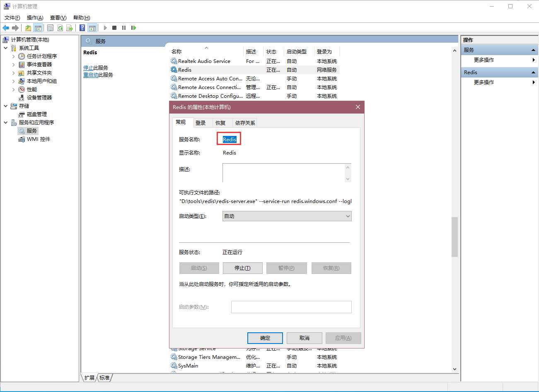
Task: Click the blue Help question mark icon
Action: 82,28
